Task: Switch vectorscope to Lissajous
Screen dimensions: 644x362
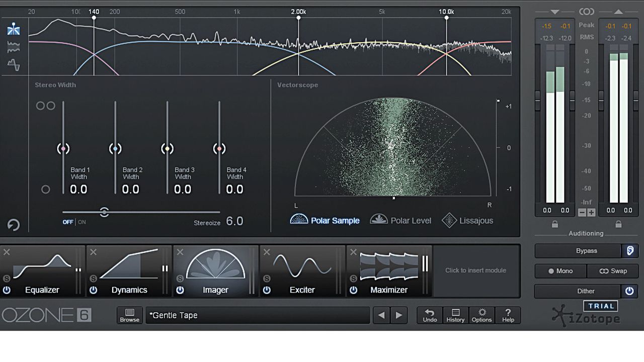Action: click(467, 220)
